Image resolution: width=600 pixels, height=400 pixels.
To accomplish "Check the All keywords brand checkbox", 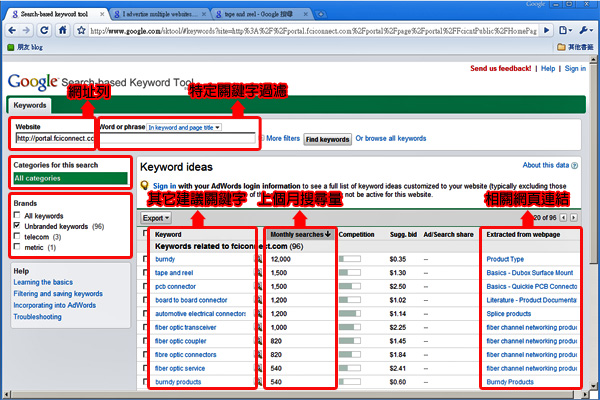I will (x=17, y=215).
